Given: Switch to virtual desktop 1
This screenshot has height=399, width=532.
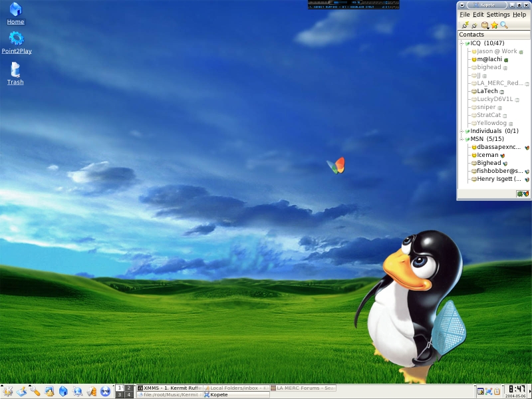Looking at the screenshot, I should [120, 388].
